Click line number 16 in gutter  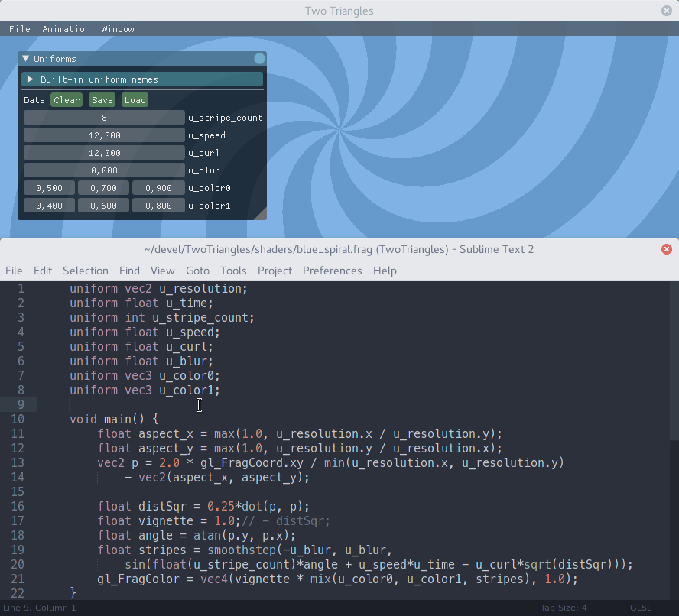point(18,506)
